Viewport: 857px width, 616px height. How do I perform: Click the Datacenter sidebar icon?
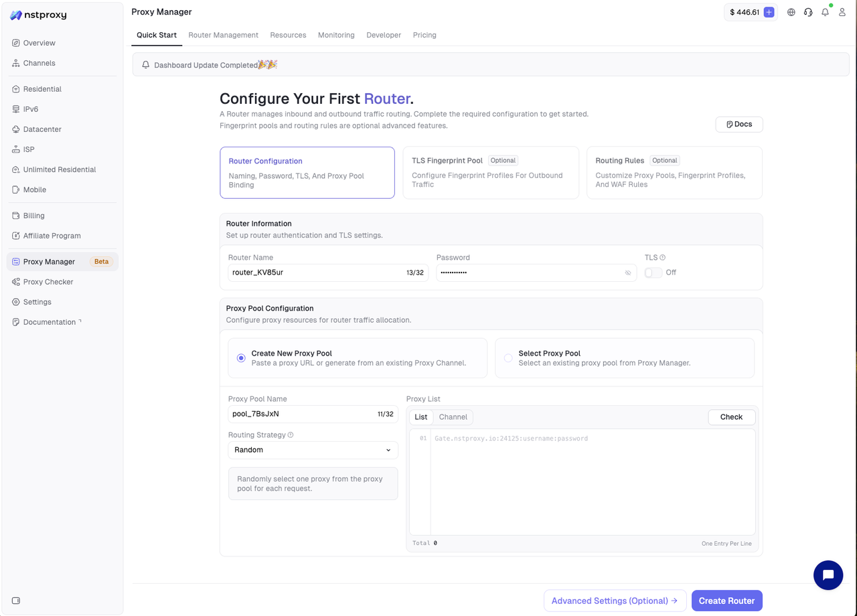coord(16,129)
